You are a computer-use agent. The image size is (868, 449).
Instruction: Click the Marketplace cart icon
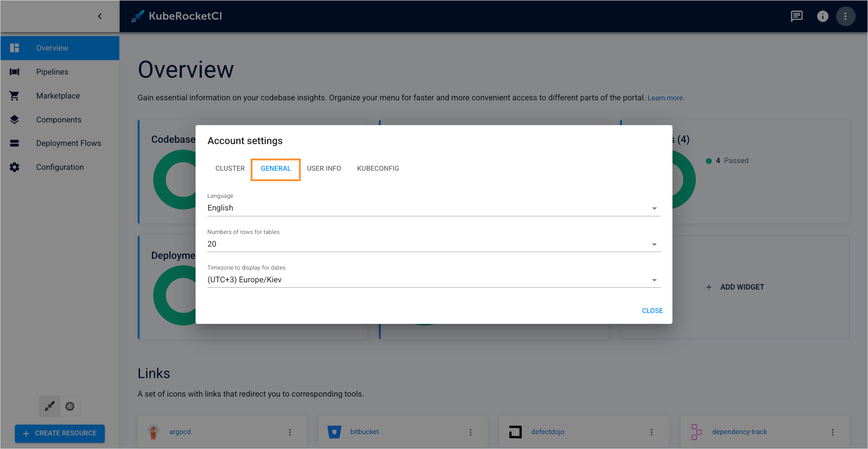pyautogui.click(x=14, y=96)
